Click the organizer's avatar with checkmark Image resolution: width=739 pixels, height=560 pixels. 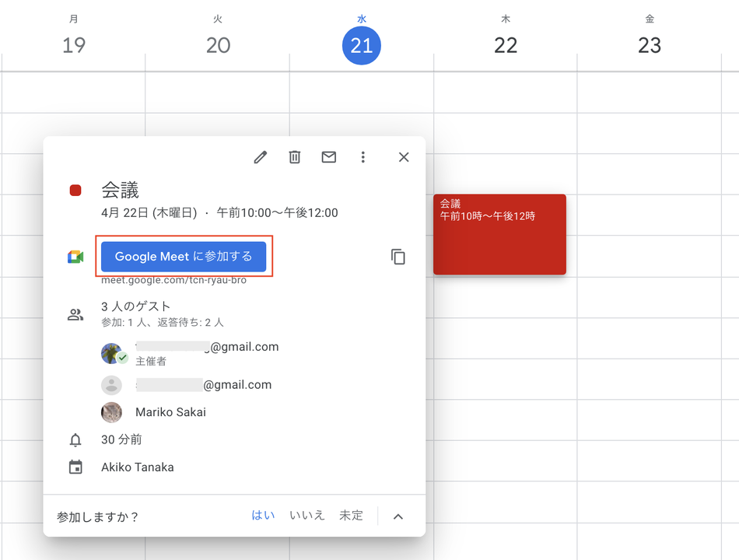coord(114,354)
